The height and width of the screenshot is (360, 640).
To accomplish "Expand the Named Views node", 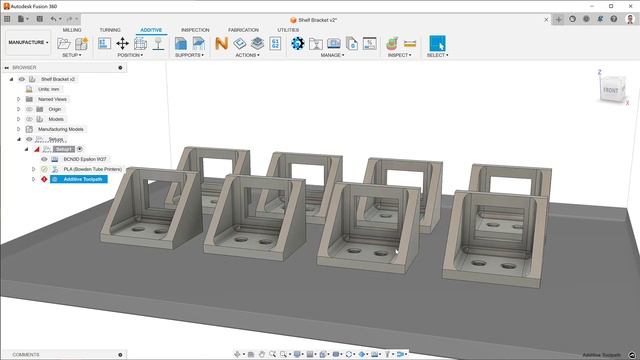I will (x=18, y=99).
